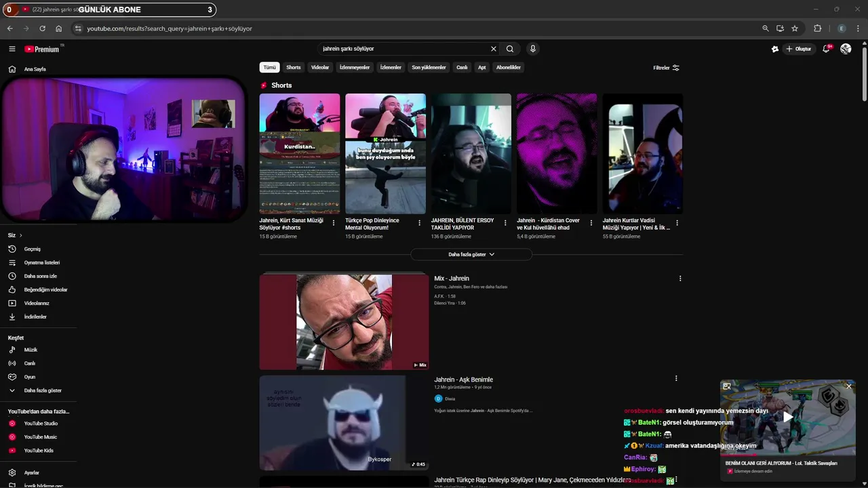The width and height of the screenshot is (868, 488).
Task: Click the browser address bar URL
Action: coord(170,28)
